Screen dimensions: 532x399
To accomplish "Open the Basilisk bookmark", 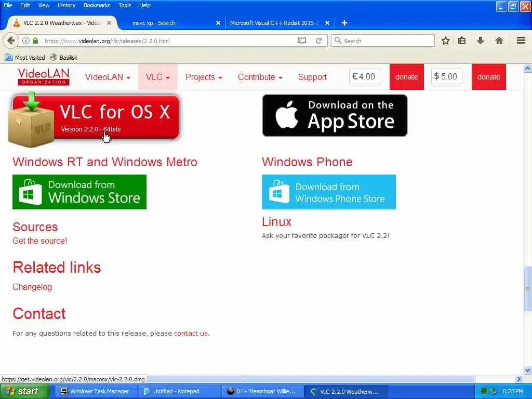I will (x=64, y=58).
